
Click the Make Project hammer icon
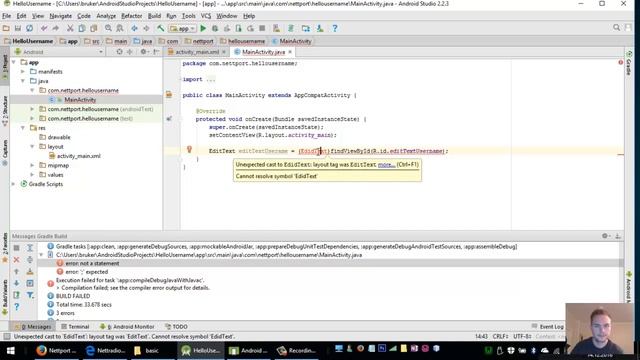161,28
